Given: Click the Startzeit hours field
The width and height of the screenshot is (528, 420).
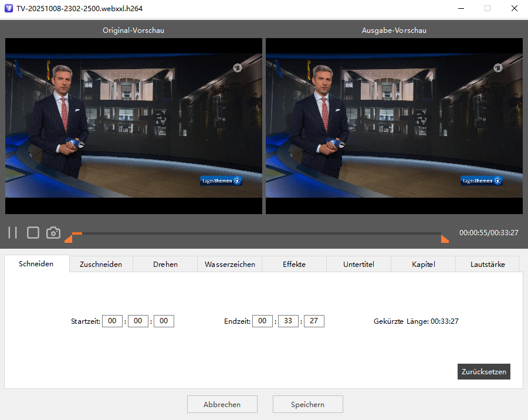Looking at the screenshot, I should (x=112, y=321).
